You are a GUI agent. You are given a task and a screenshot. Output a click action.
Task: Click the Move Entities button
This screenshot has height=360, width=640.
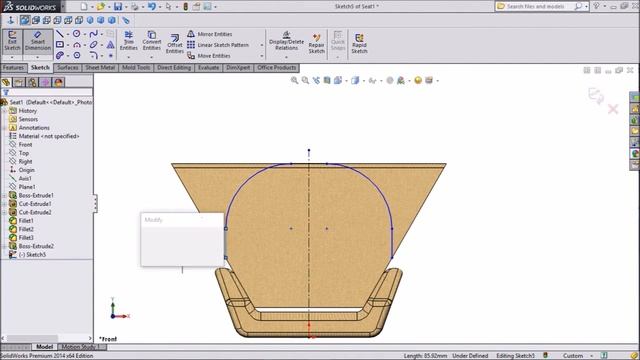tap(209, 56)
